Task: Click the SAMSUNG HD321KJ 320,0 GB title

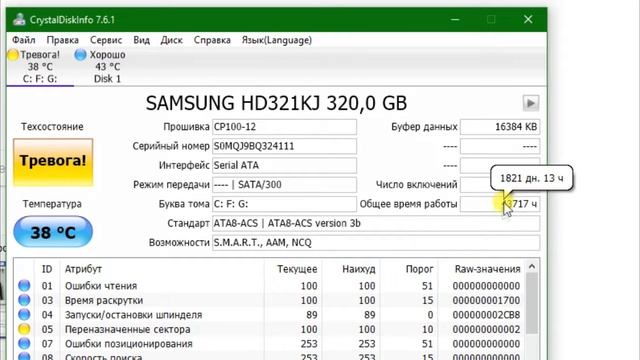Action: (276, 103)
